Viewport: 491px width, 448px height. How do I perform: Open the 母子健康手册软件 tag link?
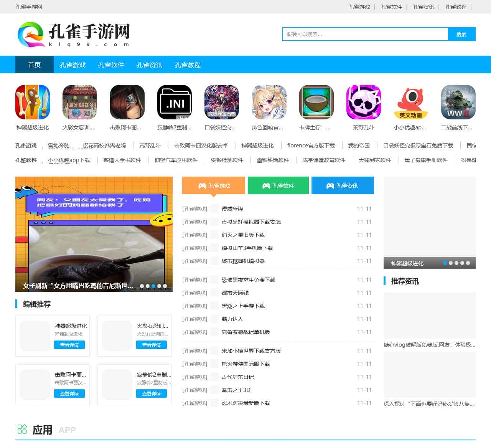pyautogui.click(x=426, y=160)
